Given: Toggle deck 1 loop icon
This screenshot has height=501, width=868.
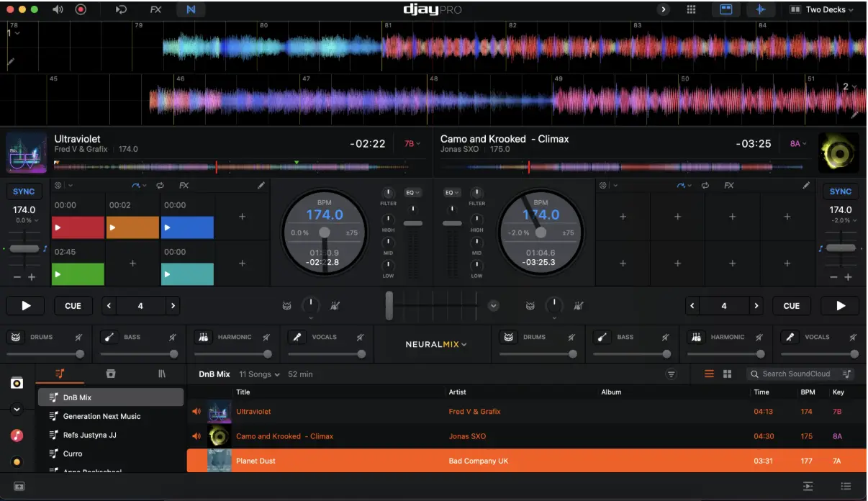Looking at the screenshot, I should (x=160, y=186).
